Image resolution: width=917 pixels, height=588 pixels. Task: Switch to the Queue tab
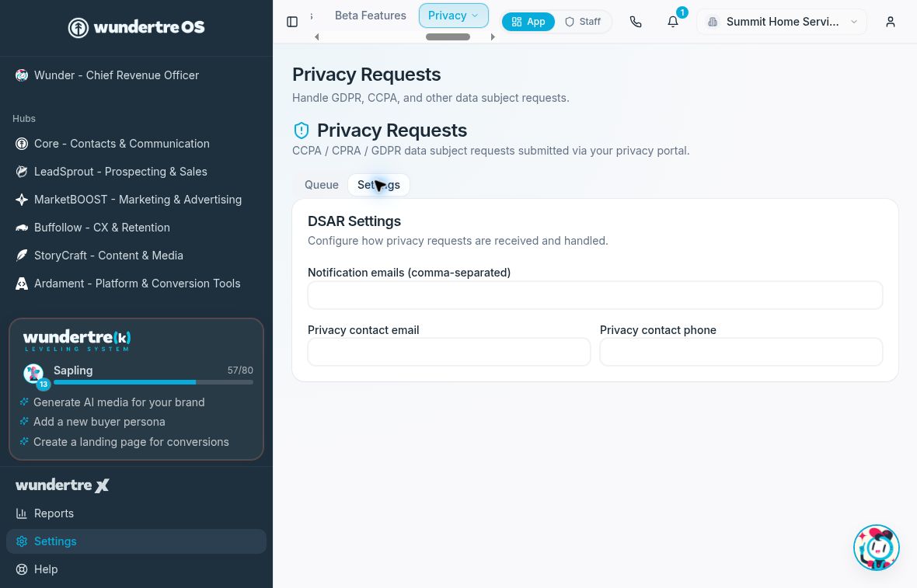coord(321,185)
